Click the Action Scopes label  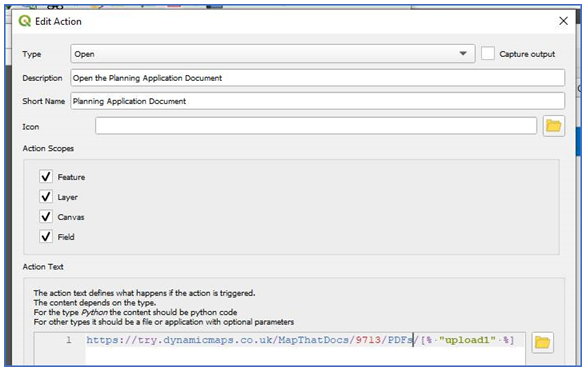tap(48, 149)
